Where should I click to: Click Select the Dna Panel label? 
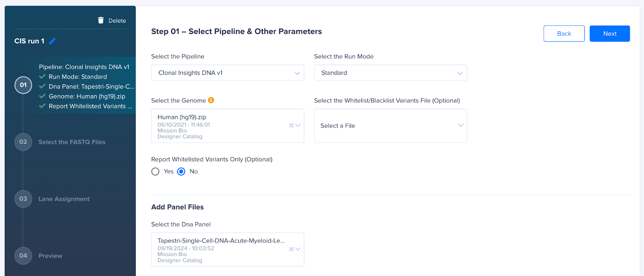coord(181,224)
